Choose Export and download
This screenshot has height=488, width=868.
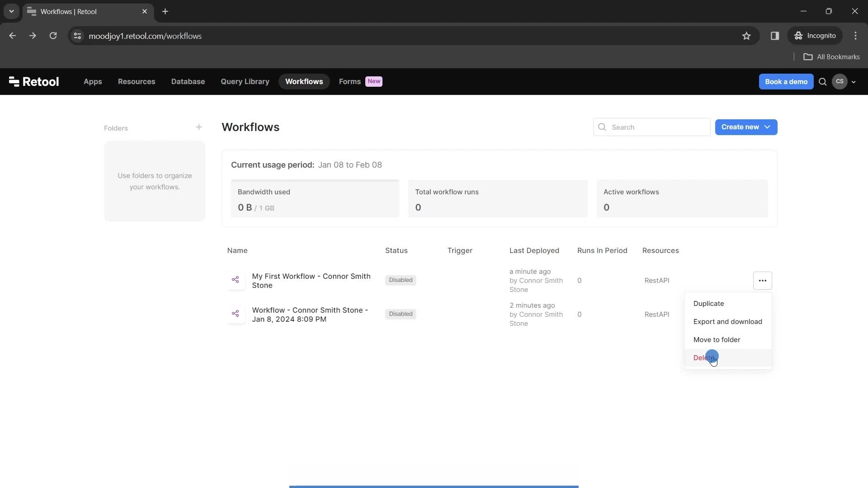point(728,322)
